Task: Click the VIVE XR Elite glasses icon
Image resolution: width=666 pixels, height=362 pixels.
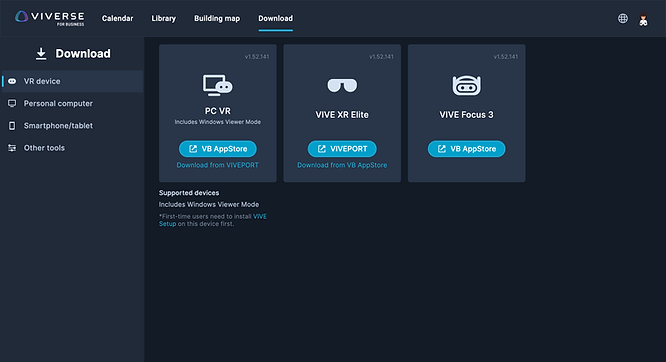Action: pos(342,85)
